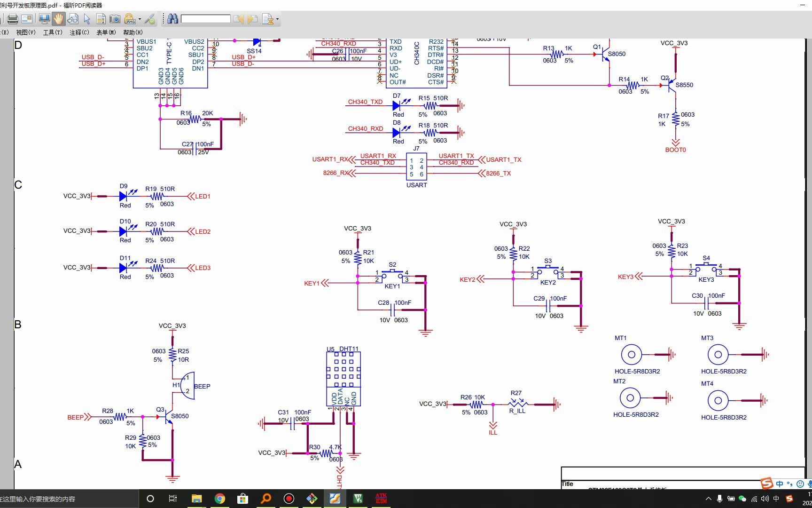Click the Next View yellow arrow
The height and width of the screenshot is (508, 812).
pyautogui.click(x=251, y=19)
